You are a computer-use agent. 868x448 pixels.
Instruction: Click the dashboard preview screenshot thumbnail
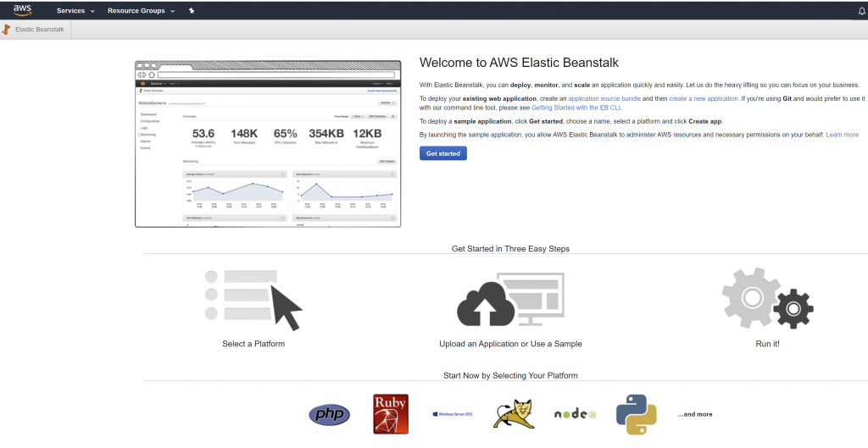(268, 144)
